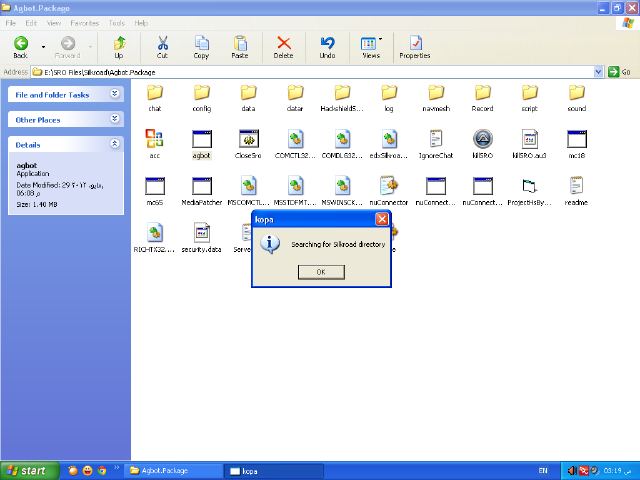Switch to the kopa taskbar item
Viewport: 640px width, 480px height.
pyautogui.click(x=265, y=470)
